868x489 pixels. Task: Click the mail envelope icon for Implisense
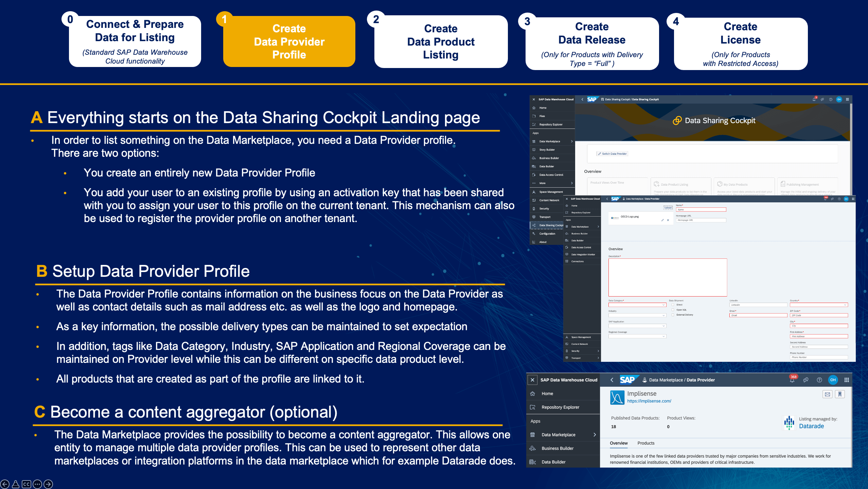click(828, 394)
